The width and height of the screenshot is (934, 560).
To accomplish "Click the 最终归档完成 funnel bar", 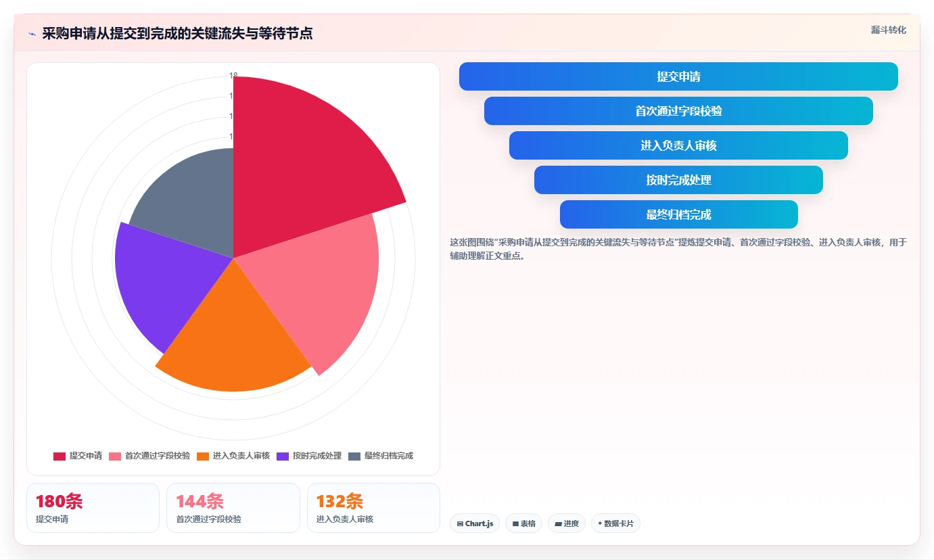I will click(x=678, y=214).
